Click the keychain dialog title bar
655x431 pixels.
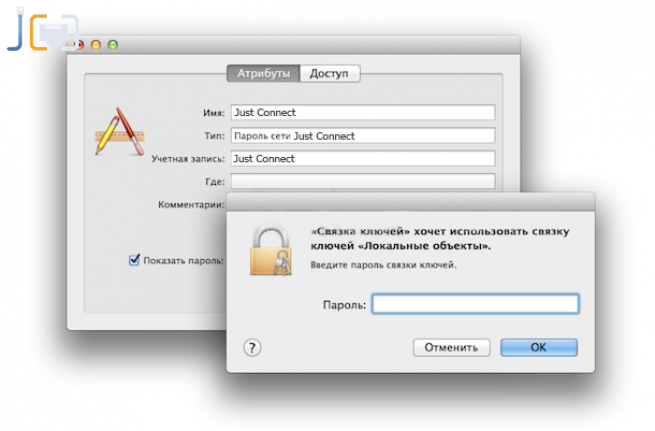[x=411, y=202]
